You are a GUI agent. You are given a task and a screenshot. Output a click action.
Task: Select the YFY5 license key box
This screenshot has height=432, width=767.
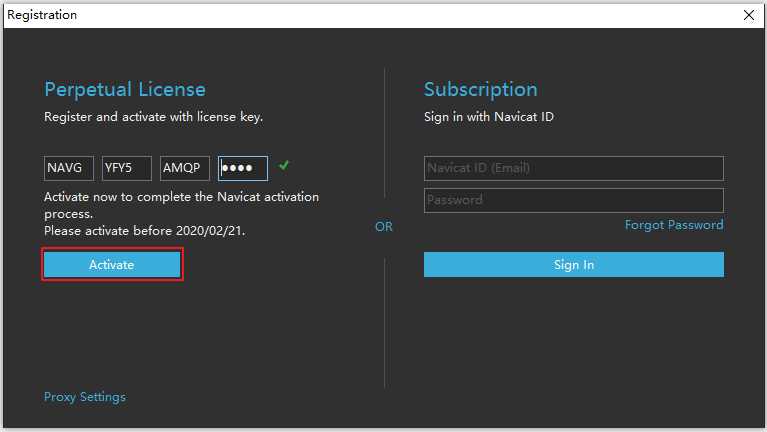pos(127,168)
